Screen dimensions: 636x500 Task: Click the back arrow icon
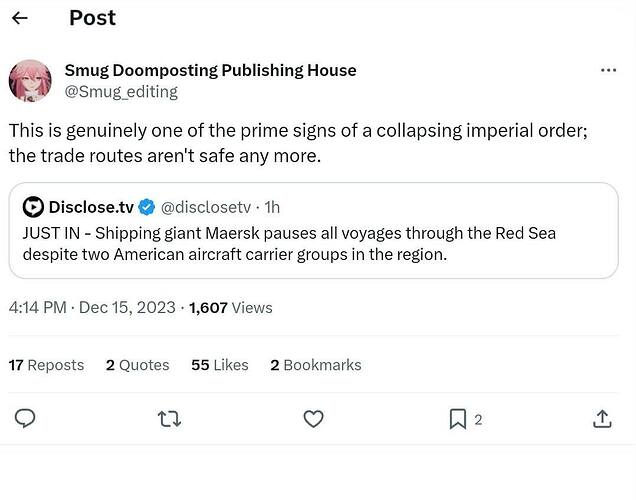[x=19, y=18]
